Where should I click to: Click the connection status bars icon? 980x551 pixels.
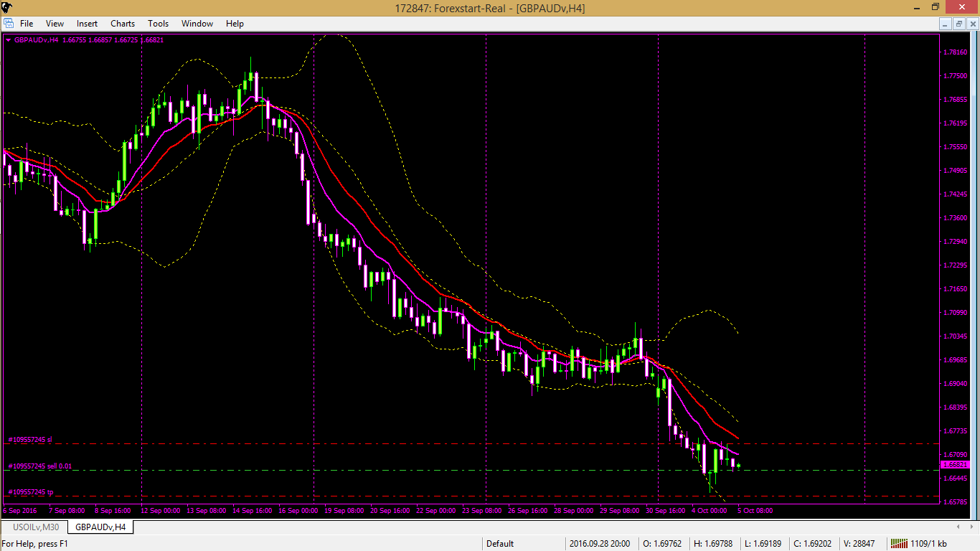click(897, 544)
